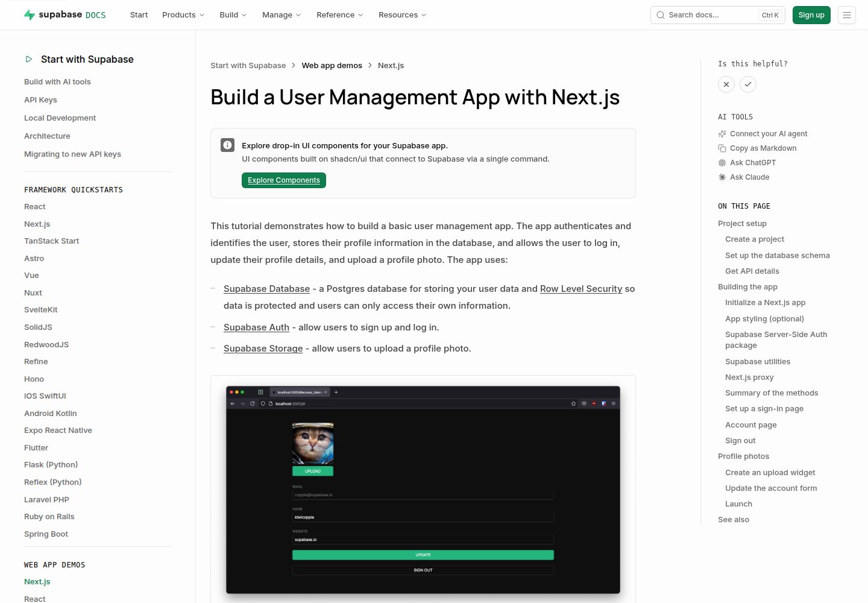Screen dimensions: 868x603
Task: Click the Copy as Markdown icon
Action: (x=722, y=148)
